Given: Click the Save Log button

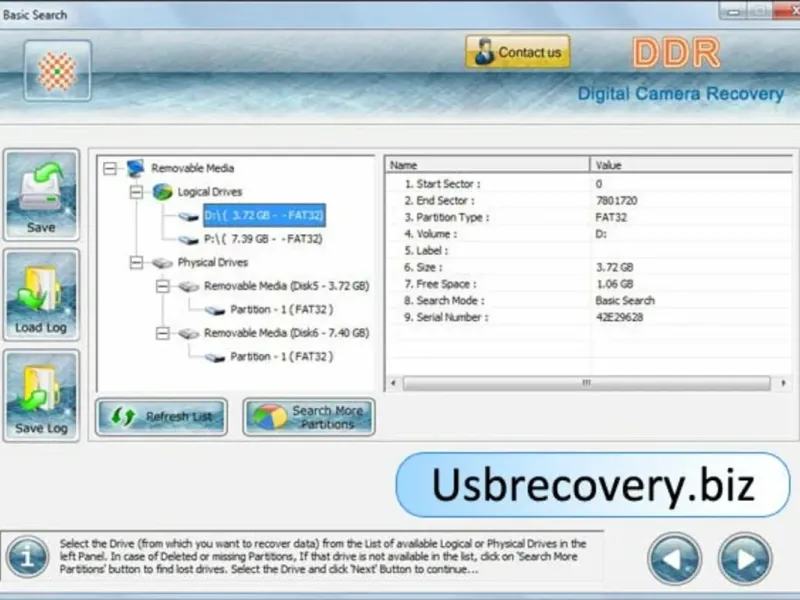Looking at the screenshot, I should (x=41, y=395).
